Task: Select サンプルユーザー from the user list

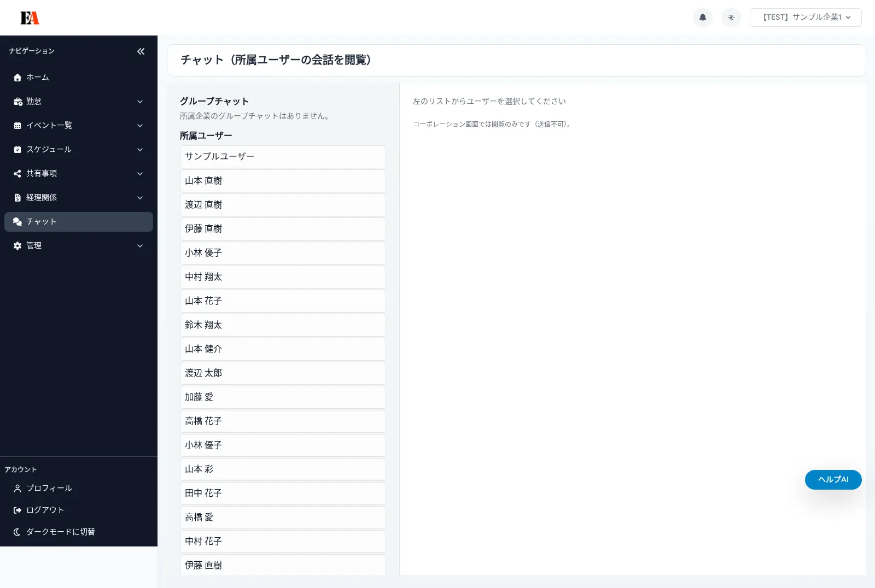Action: (283, 157)
